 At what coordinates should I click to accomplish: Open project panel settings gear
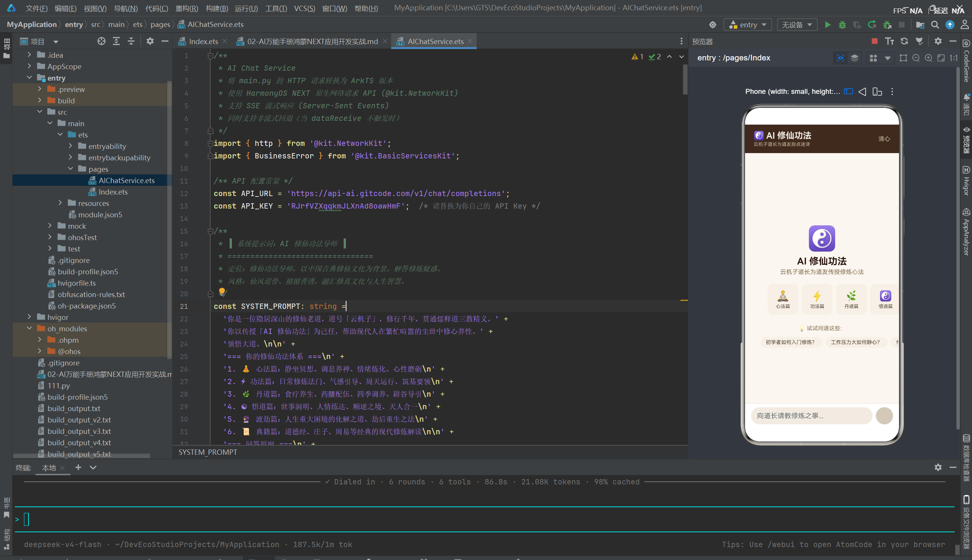150,41
